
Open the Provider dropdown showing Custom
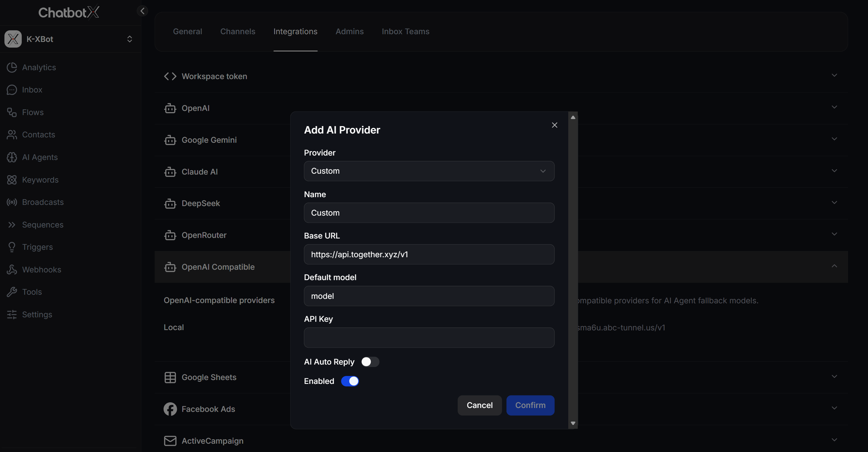429,171
